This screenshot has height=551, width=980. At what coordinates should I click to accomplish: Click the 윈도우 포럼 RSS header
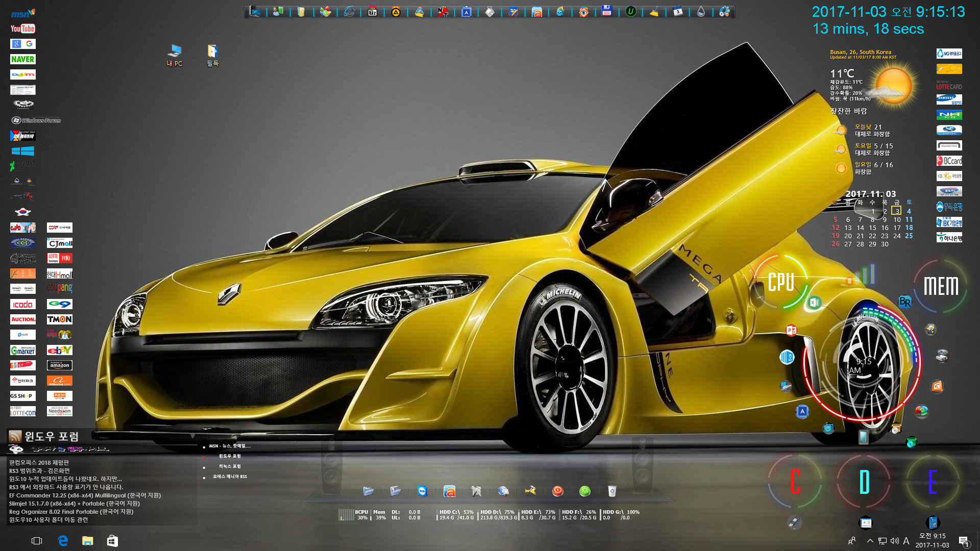pos(52,436)
